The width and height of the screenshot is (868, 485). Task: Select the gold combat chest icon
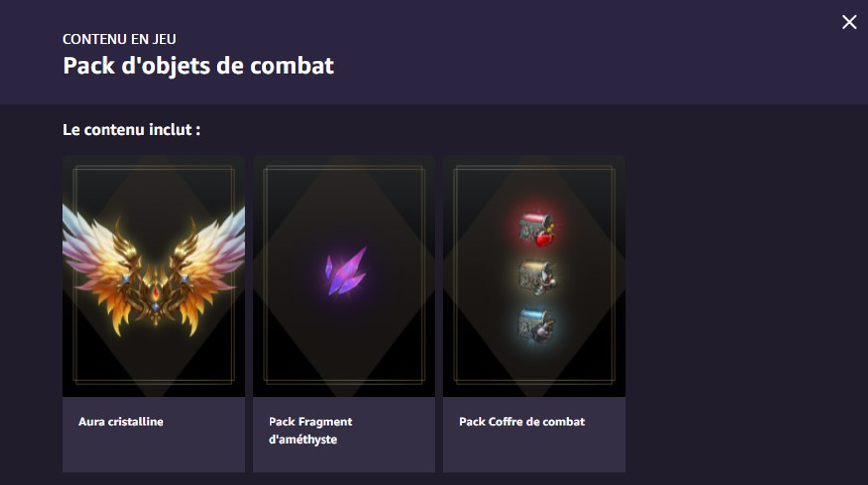click(536, 278)
